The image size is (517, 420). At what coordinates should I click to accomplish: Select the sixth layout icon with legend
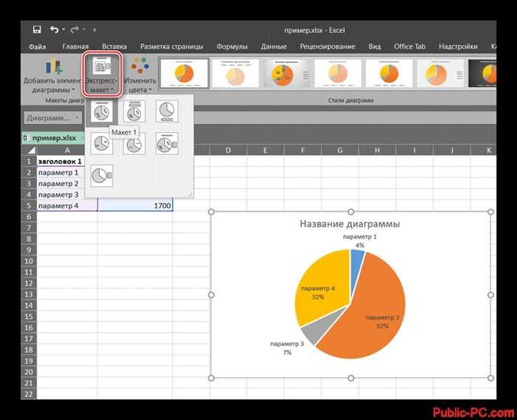coord(167,144)
